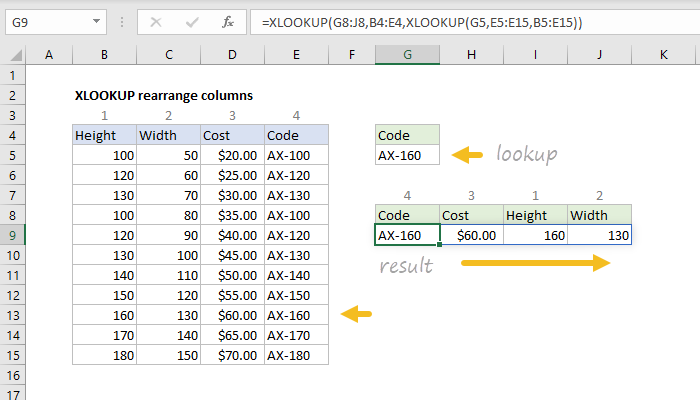Screen dimensions: 700x400
Task: Click the result Cost cell showing $60.00
Action: [x=471, y=235]
